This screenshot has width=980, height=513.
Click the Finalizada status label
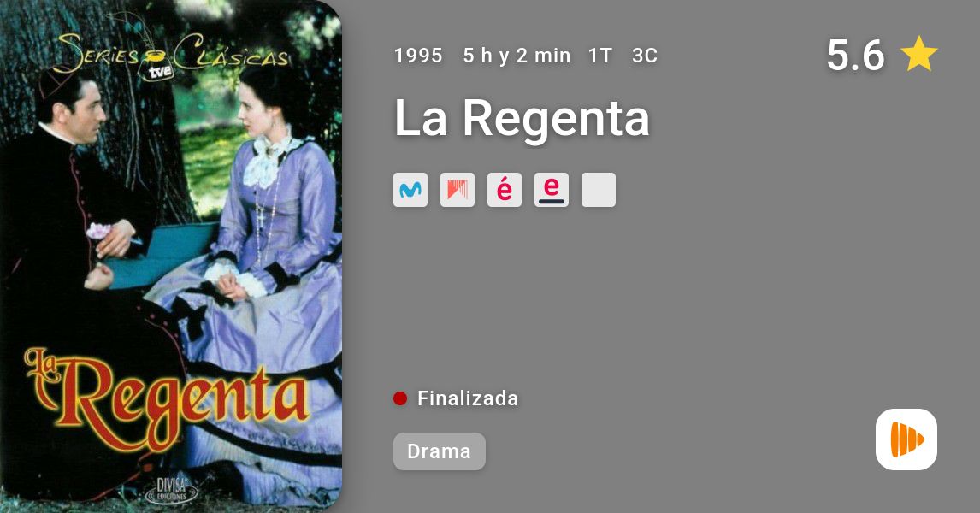click(x=468, y=398)
